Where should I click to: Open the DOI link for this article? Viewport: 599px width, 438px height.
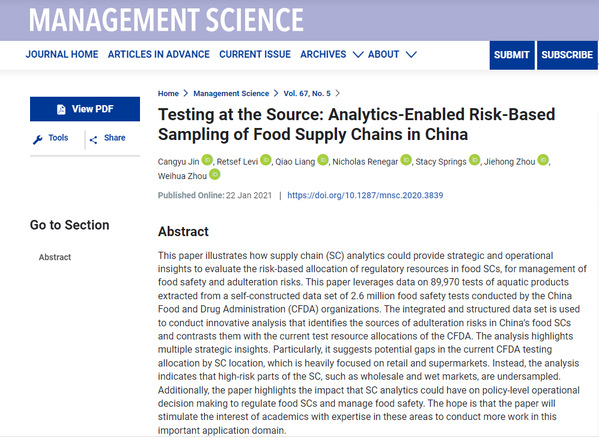point(365,196)
